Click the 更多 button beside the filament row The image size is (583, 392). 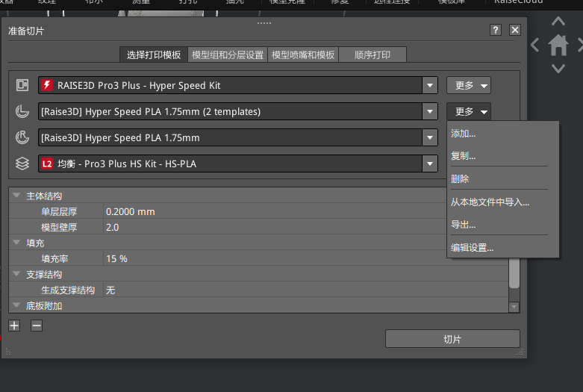click(469, 111)
